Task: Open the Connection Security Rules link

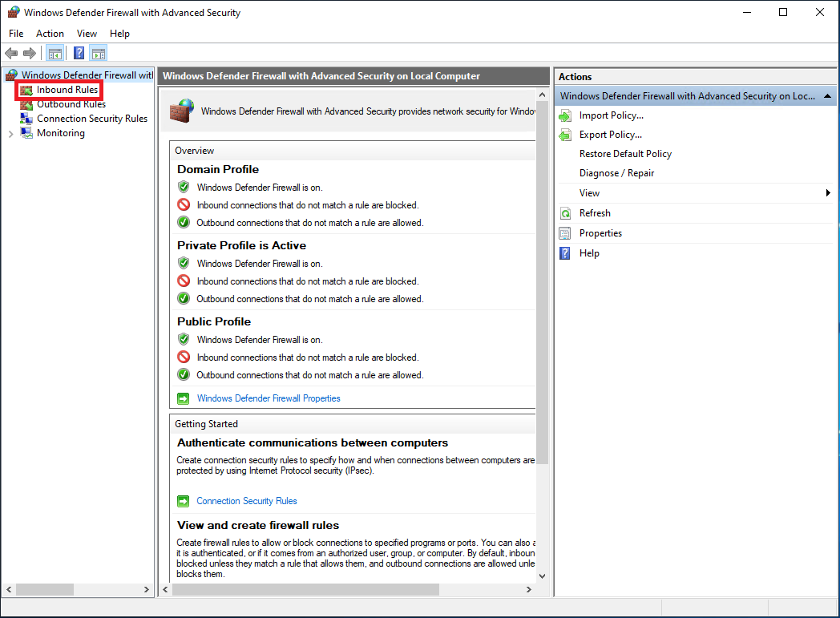Action: tap(246, 501)
